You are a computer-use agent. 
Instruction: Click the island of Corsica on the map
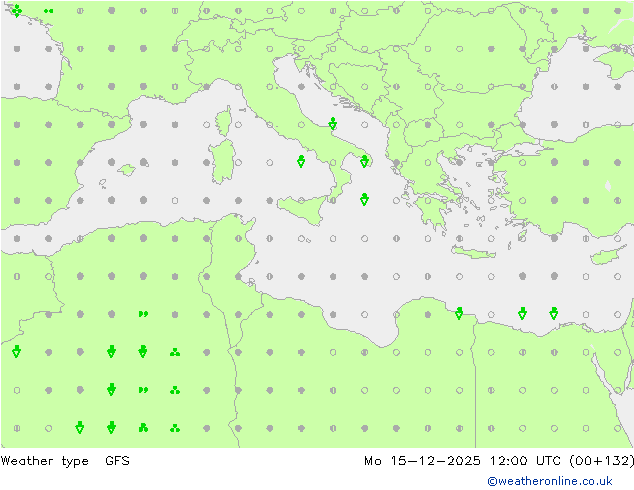223,121
